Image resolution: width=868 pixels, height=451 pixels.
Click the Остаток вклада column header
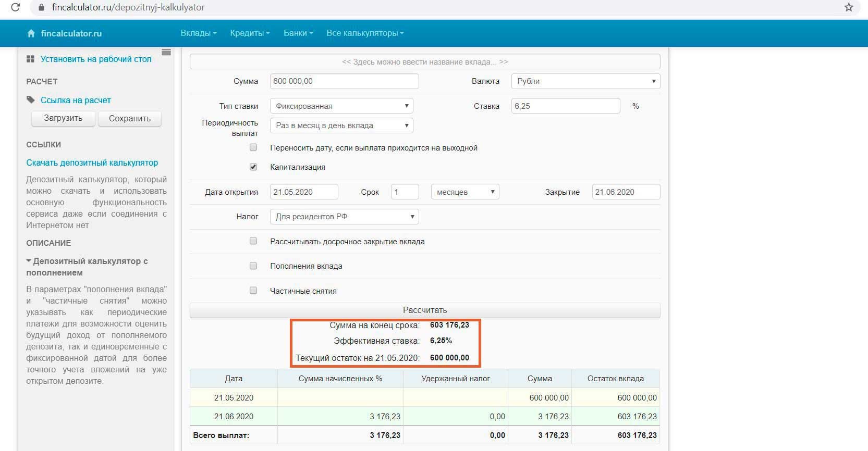616,379
